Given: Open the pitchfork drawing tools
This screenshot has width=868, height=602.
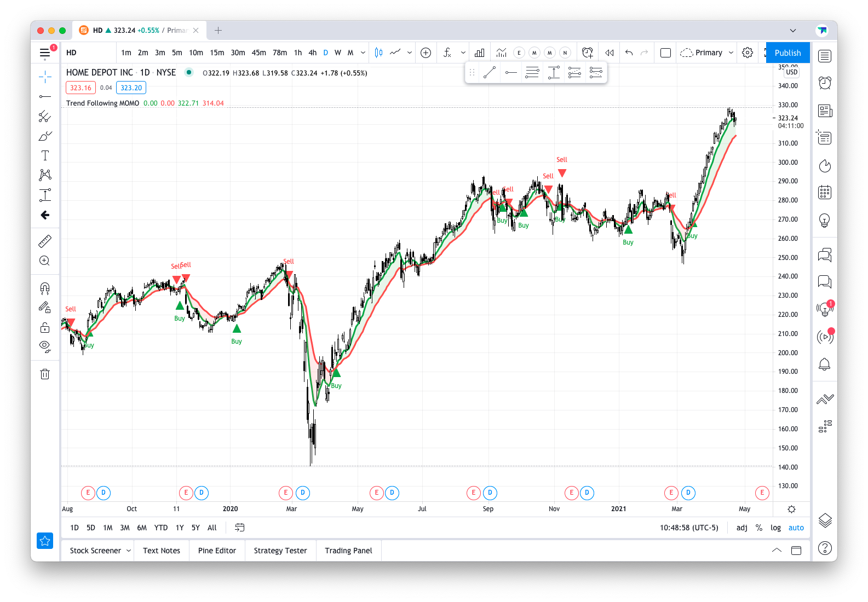Looking at the screenshot, I should [x=45, y=116].
